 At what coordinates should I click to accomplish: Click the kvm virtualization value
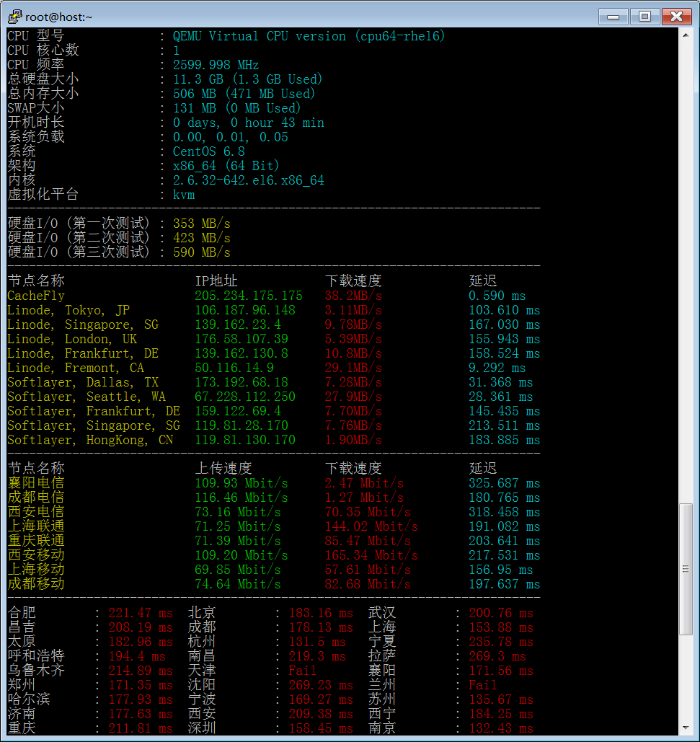[x=184, y=195]
